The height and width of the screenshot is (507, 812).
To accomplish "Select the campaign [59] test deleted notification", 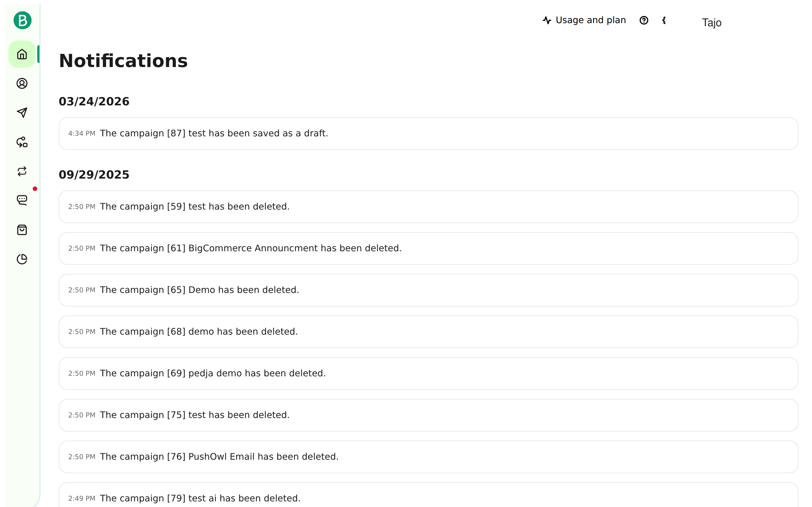I will coord(428,207).
